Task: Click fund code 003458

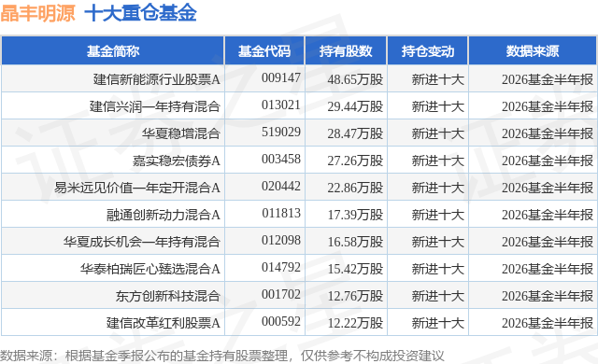Action: pyautogui.click(x=281, y=159)
